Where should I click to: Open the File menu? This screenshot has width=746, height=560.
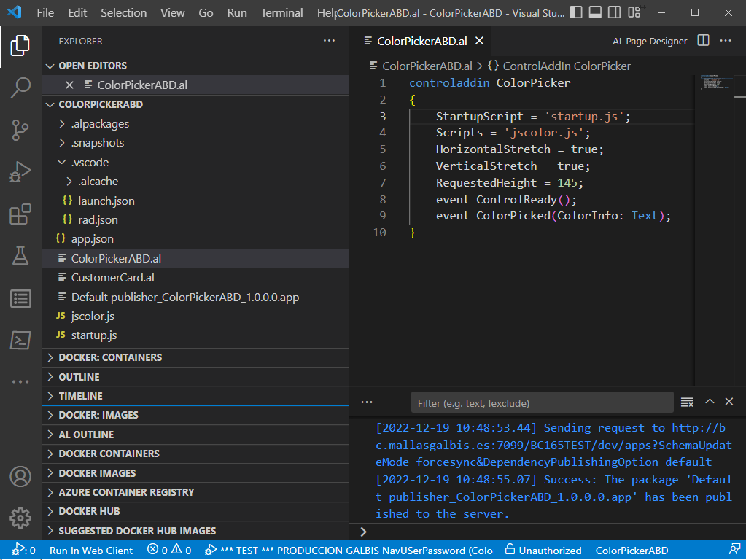tap(45, 13)
